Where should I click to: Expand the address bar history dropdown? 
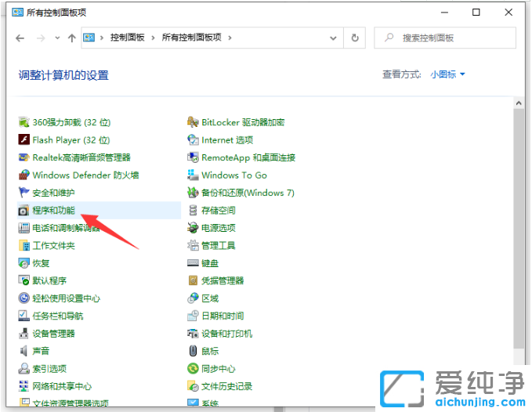[x=335, y=38]
